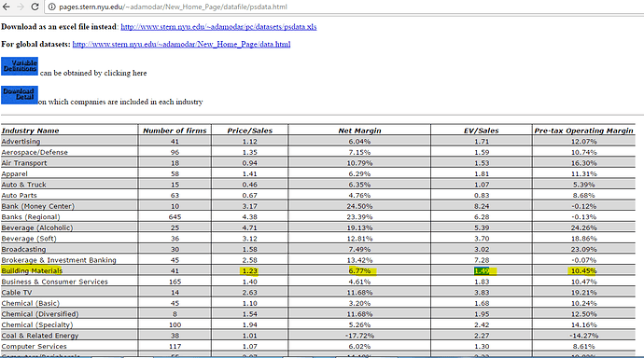Click the site info icon in address bar
Screen dimensions: 644x358
51,7
